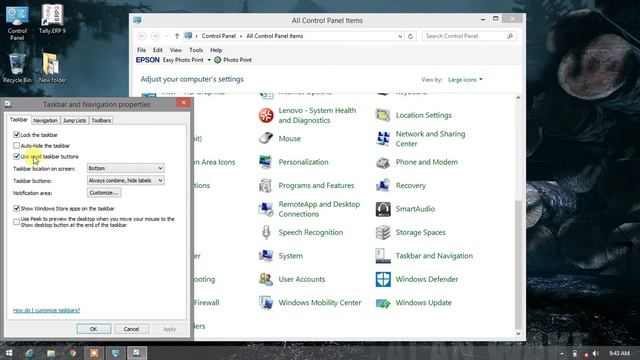Expand the EPSON Easy Photo Print dropdown arrow
This screenshot has height=360, width=640.
(209, 60)
